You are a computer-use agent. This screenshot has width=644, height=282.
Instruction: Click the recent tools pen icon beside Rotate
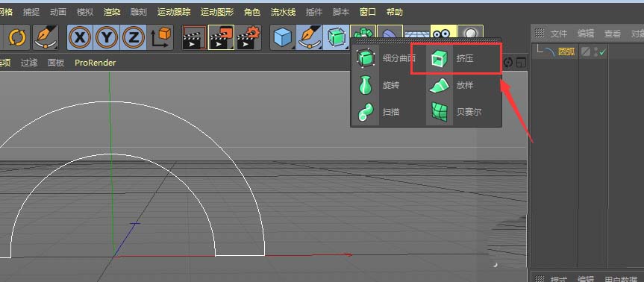coord(46,38)
